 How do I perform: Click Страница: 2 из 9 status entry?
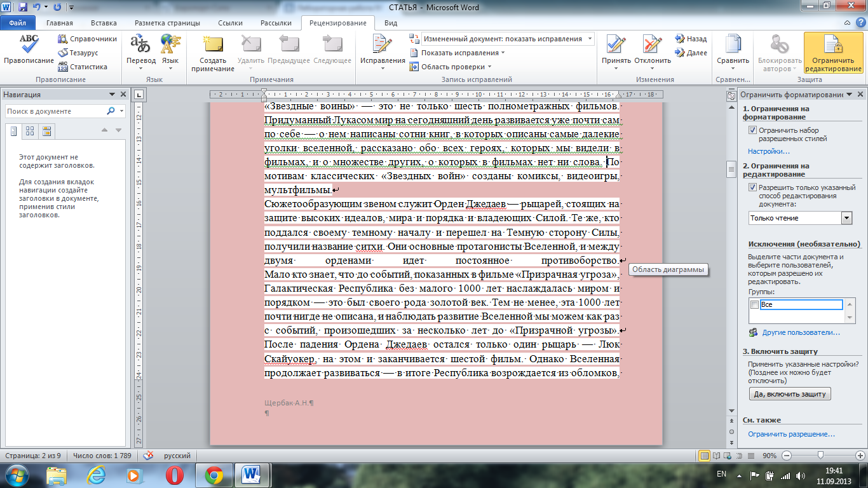[33, 456]
